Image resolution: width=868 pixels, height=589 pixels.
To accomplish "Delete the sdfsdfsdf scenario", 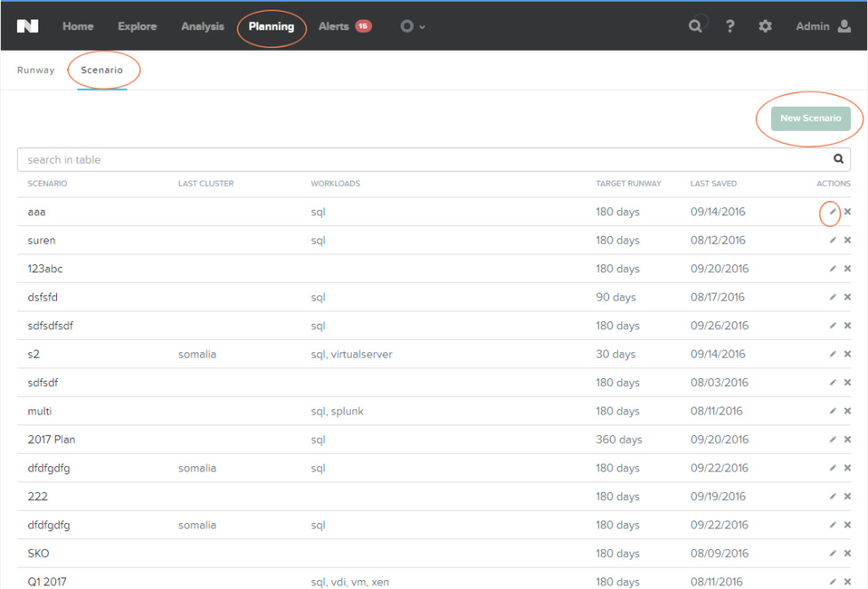I will (x=848, y=326).
